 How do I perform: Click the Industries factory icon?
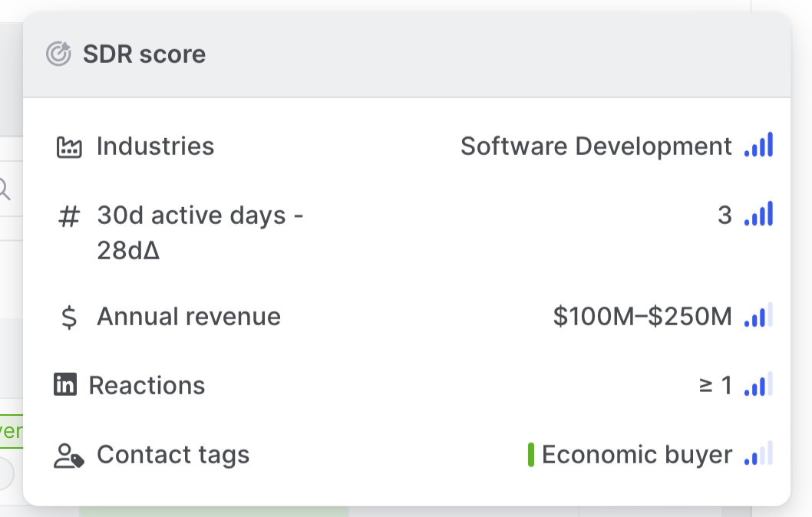tap(69, 147)
